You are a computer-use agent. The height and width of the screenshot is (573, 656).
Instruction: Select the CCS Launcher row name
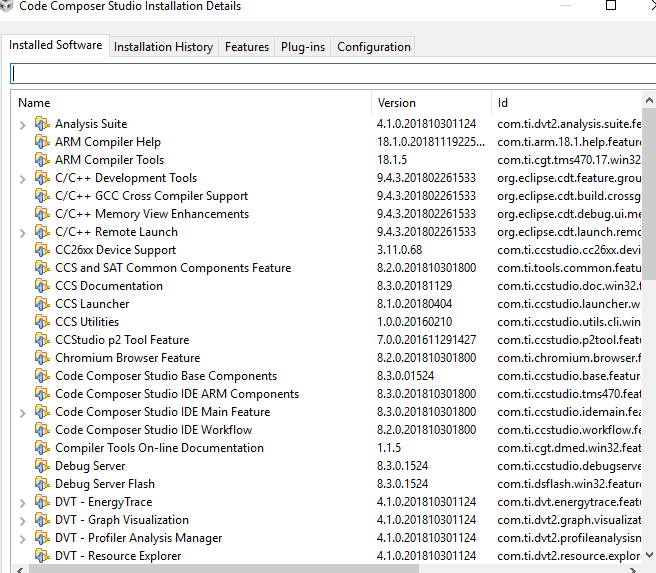pos(92,304)
